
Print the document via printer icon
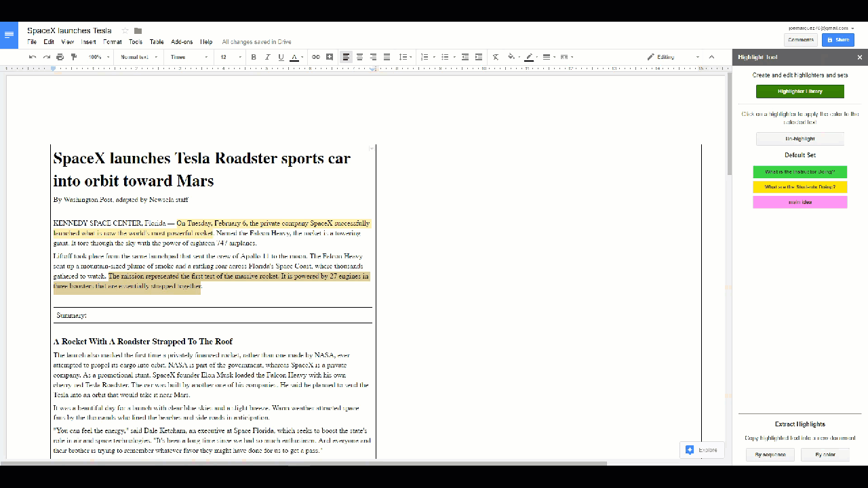(60, 57)
